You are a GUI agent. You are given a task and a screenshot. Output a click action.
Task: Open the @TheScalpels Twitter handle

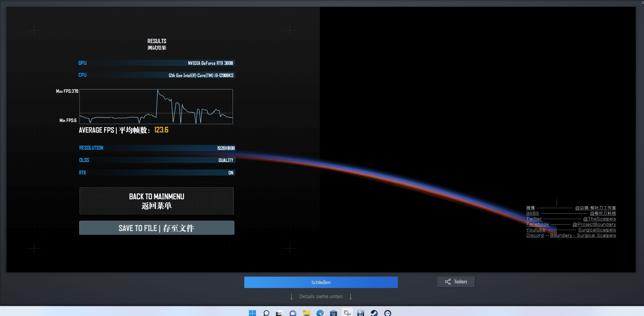[599, 219]
